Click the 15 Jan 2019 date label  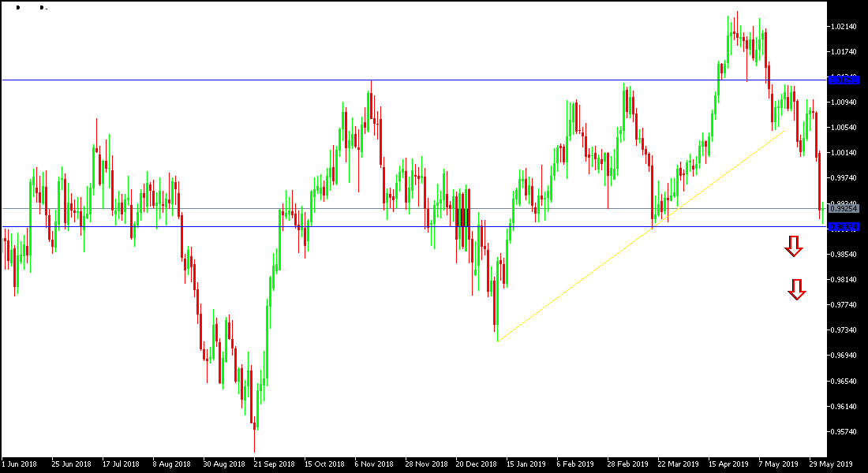pyautogui.click(x=526, y=464)
